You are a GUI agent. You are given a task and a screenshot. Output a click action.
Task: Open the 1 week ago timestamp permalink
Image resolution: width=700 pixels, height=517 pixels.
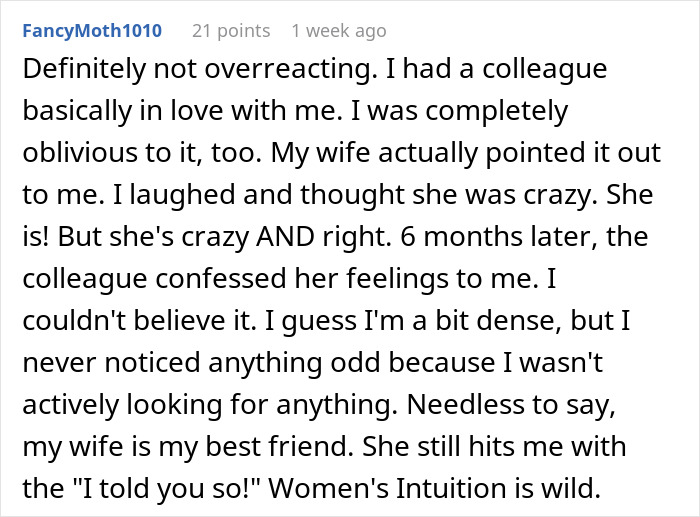tap(340, 31)
